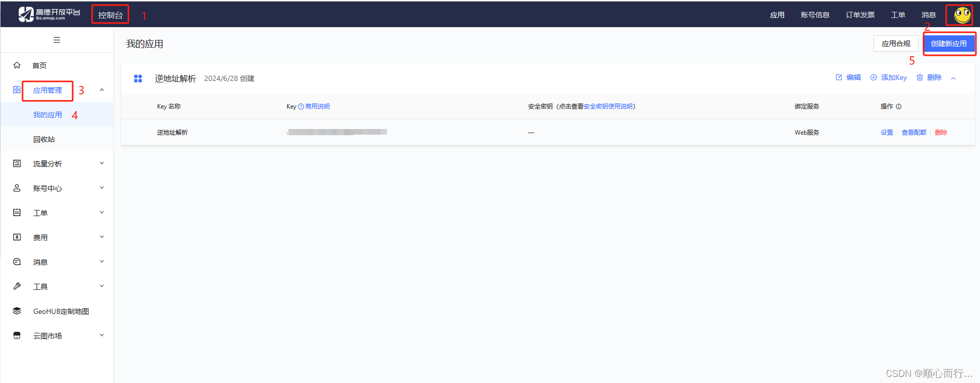Viewport: 980px width, 383px height.
Task: Click the 我的应用 page heading
Action: tap(145, 44)
